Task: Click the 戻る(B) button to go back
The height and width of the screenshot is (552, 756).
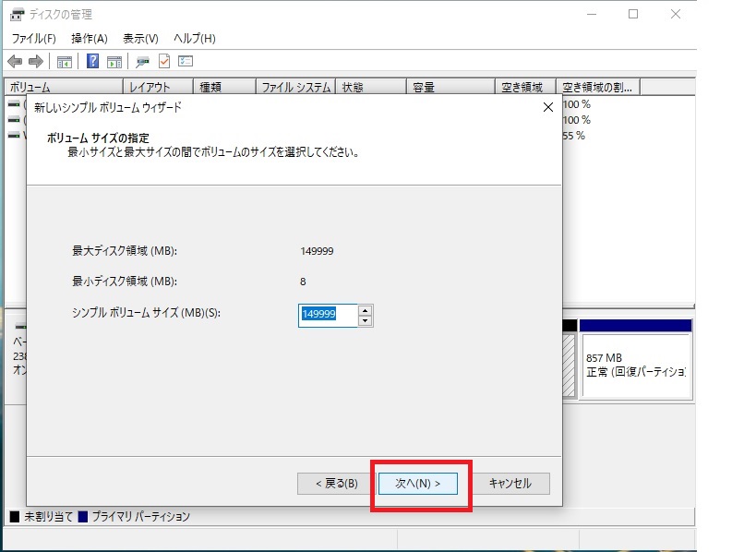Action: [331, 483]
